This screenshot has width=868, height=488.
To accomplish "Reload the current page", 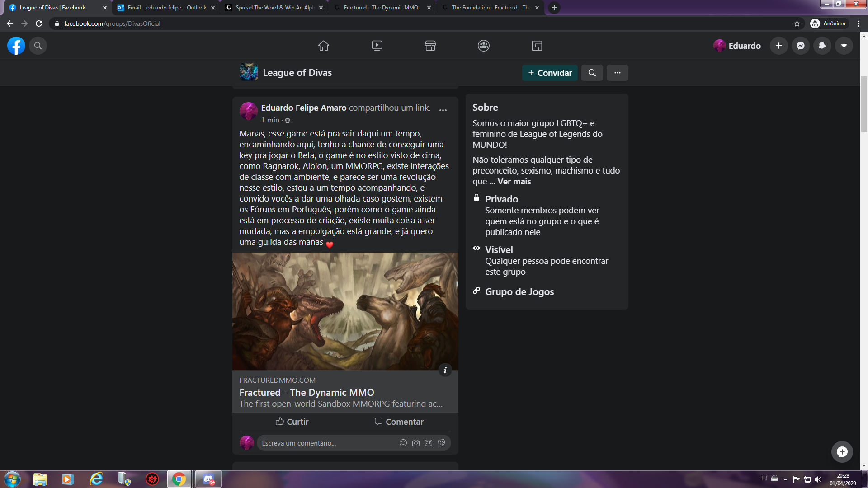I will (x=39, y=23).
